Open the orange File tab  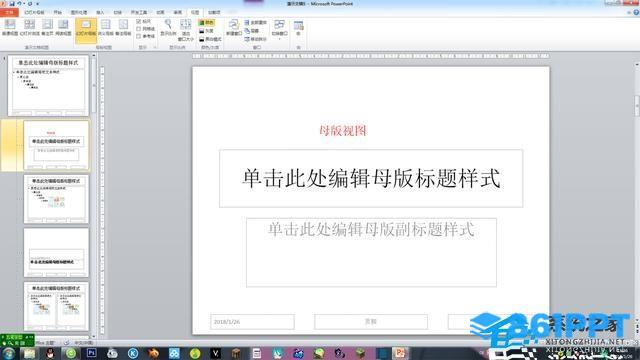[x=9, y=13]
